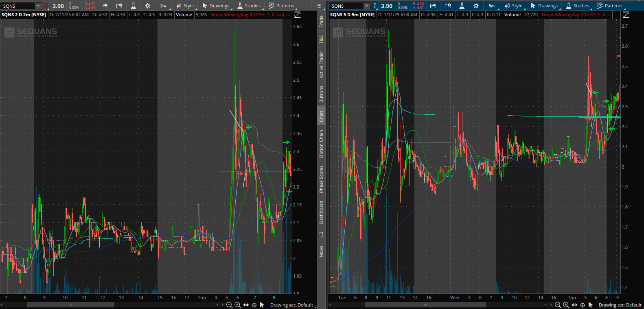
Task: Click the calendar alert icon in right chart toolbar
Action: click(x=447, y=6)
